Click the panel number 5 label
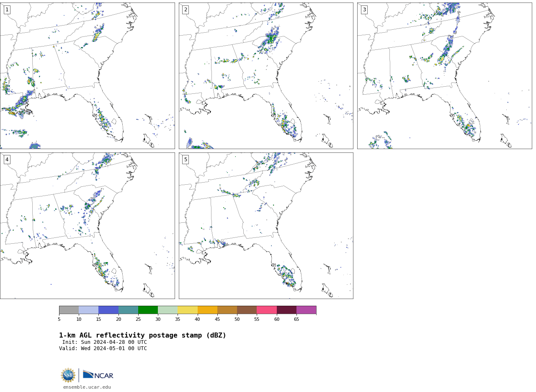 (x=186, y=160)
